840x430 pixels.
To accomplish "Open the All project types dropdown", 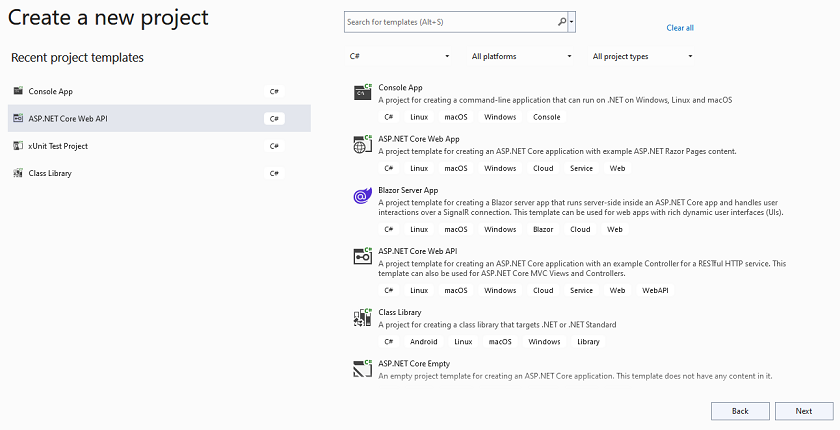I will click(642, 56).
